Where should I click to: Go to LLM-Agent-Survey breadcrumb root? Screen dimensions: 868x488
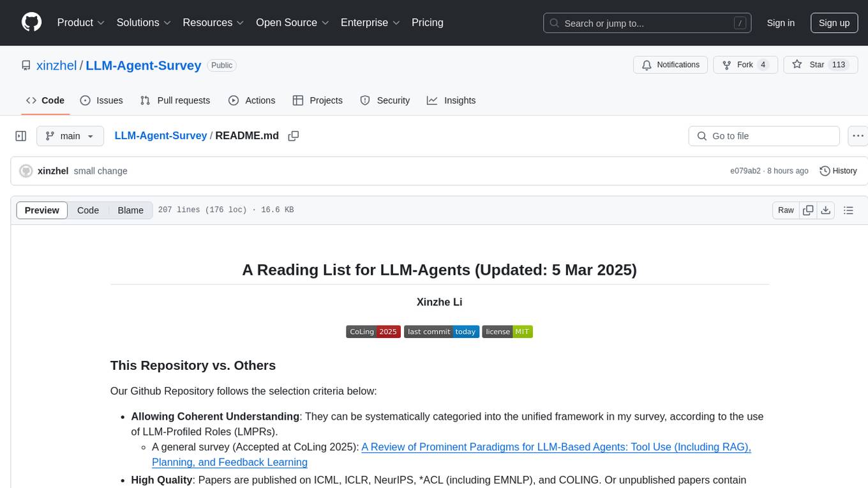[x=161, y=135]
